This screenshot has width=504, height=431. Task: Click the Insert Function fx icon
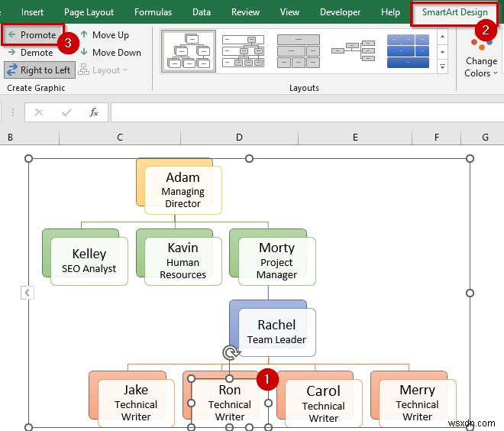pos(93,112)
